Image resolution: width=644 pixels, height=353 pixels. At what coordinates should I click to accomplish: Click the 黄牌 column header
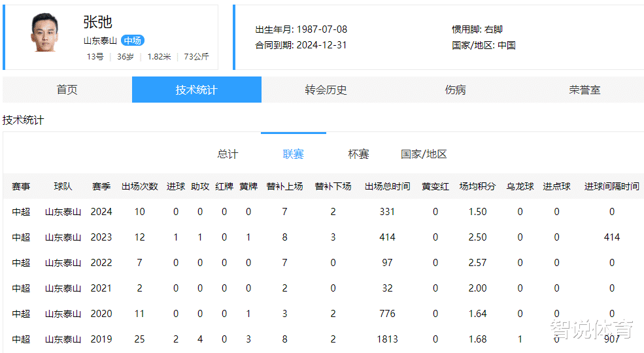[x=248, y=186]
